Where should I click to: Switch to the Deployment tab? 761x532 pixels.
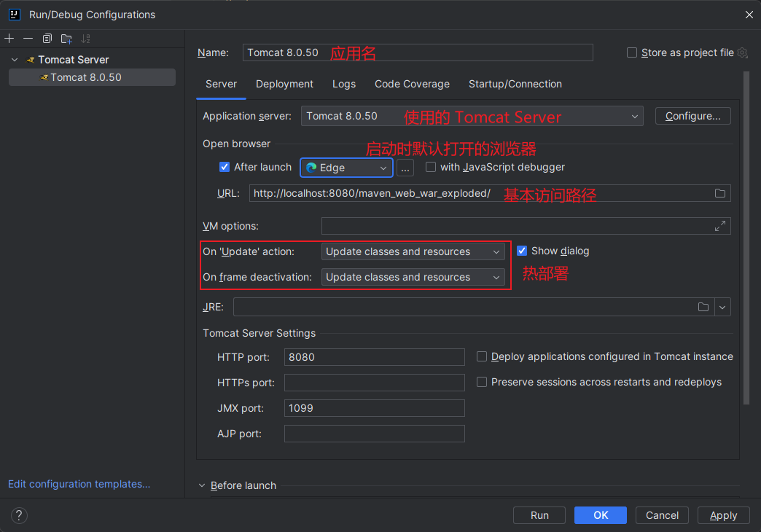click(284, 84)
